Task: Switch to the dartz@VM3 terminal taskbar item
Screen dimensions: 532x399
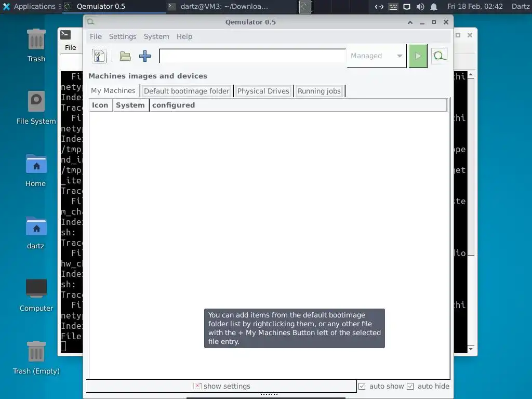Action: 218,6
